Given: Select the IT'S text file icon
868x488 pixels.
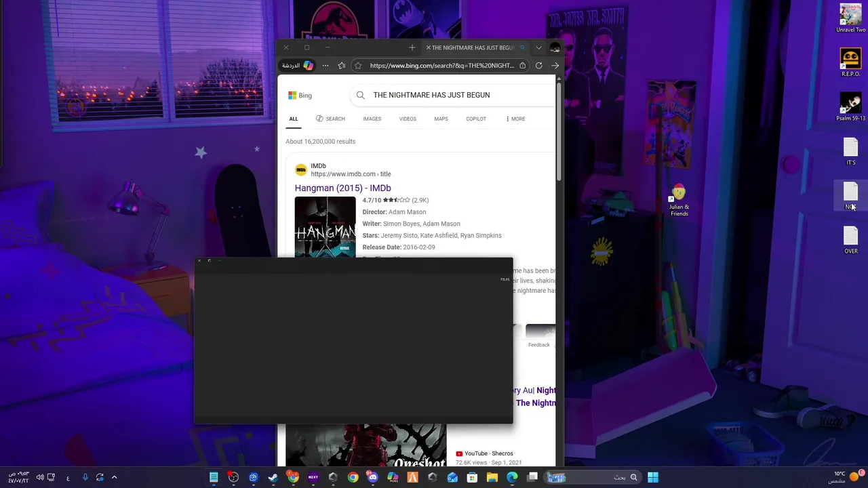Looking at the screenshot, I should 850,151.
